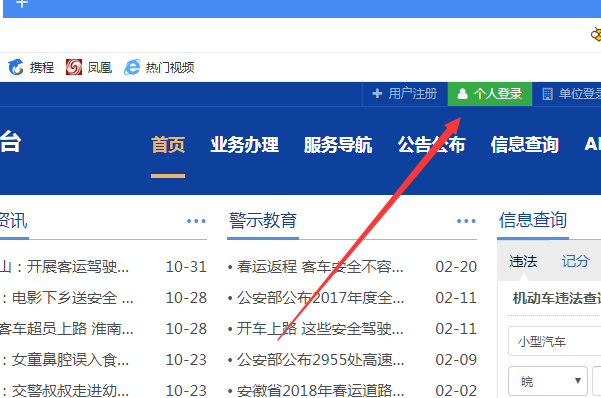Open article 开车上路 这些安全驾驶...
The width and height of the screenshot is (601, 398).
(x=320, y=329)
